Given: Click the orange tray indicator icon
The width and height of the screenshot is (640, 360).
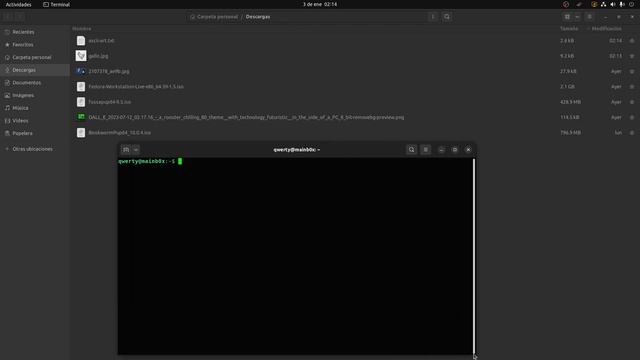Looking at the screenshot, I should coord(594,4).
